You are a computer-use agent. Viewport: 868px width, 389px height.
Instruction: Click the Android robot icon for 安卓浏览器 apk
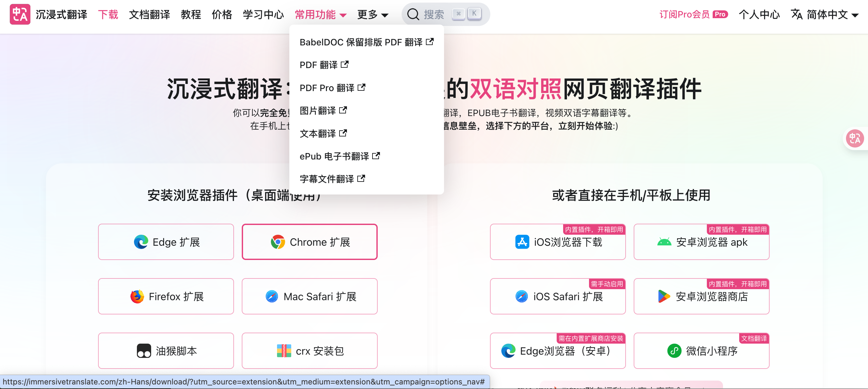(x=664, y=242)
